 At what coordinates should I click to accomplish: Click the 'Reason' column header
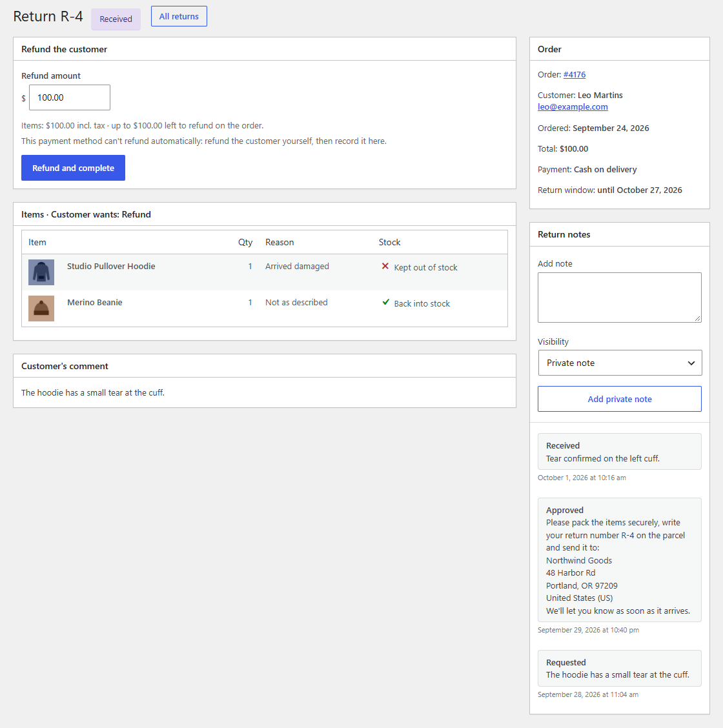pos(280,243)
